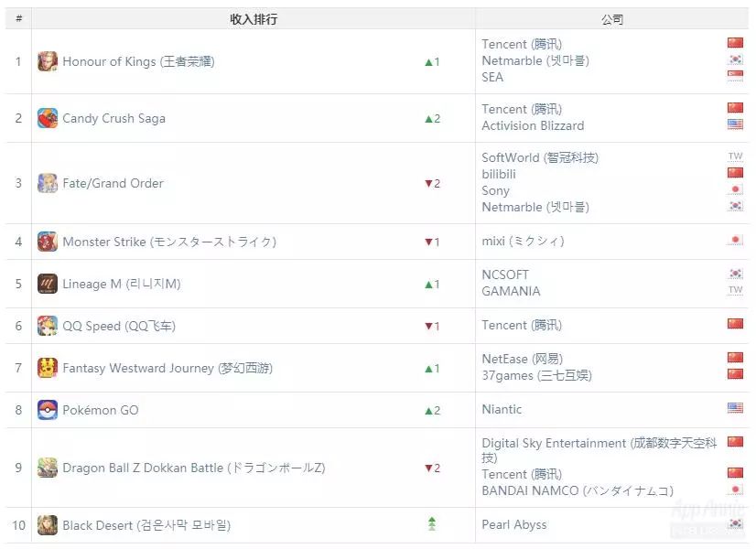Click the green double-arrow on Black Desert row
The height and width of the screenshot is (549, 756).
pyautogui.click(x=432, y=524)
